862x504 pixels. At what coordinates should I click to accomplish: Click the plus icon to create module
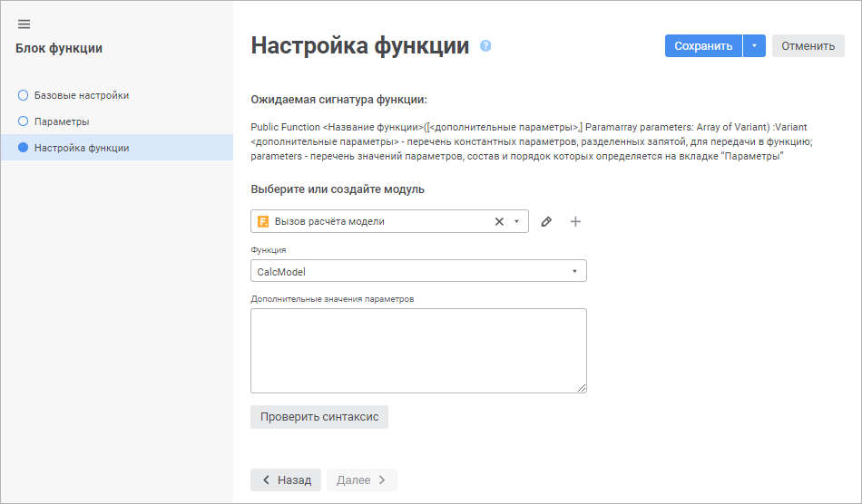point(575,221)
